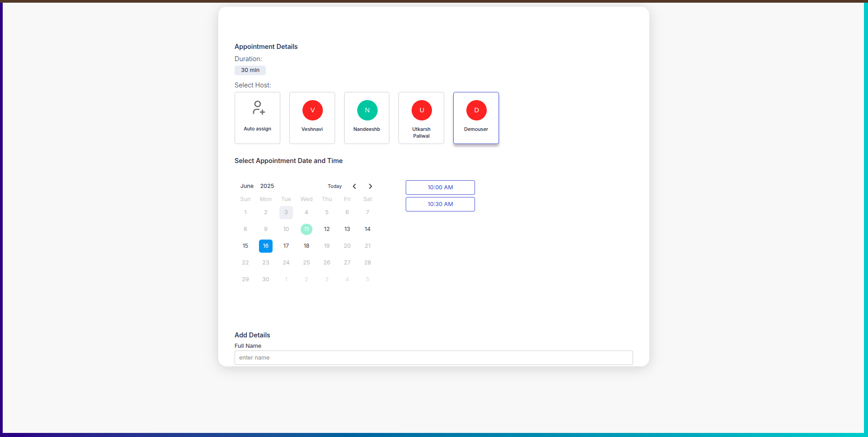
Task: Choose Utkarsh Paliwal as the host
Action: click(x=421, y=118)
